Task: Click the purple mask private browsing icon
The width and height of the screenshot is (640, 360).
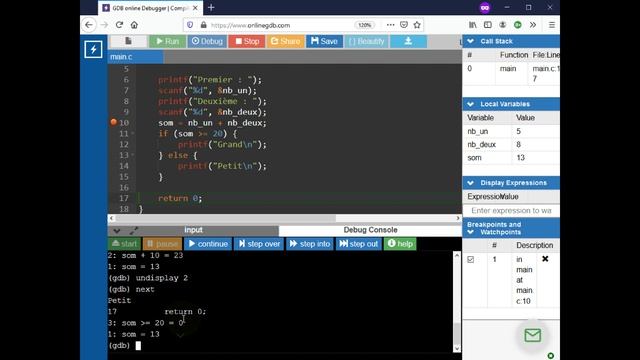Action: 484,8
